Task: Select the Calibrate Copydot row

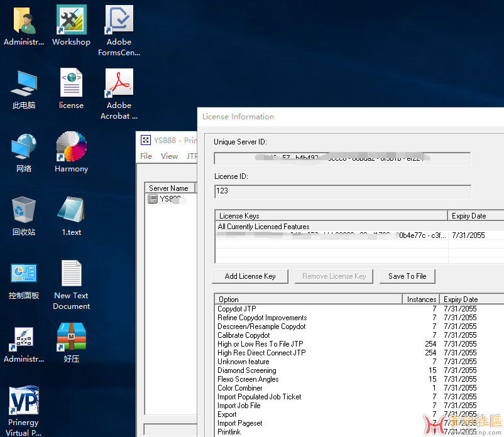Action: tap(359, 335)
